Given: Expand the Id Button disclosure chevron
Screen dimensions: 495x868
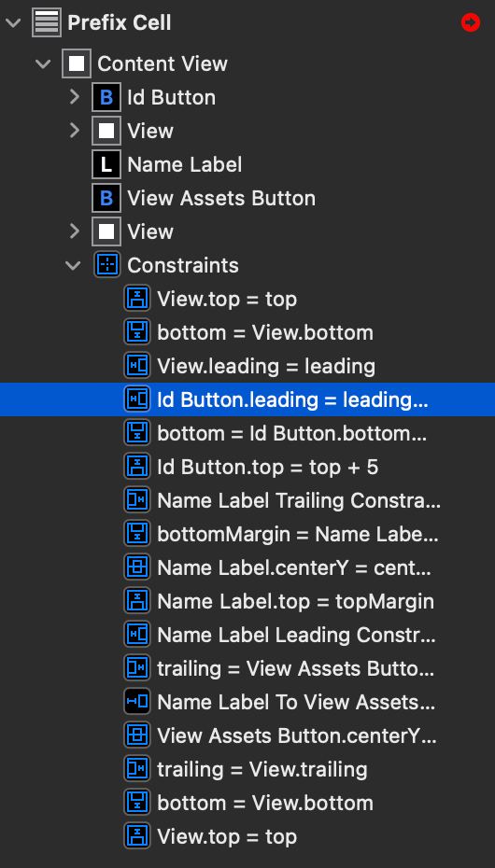Looking at the screenshot, I should 74,97.
